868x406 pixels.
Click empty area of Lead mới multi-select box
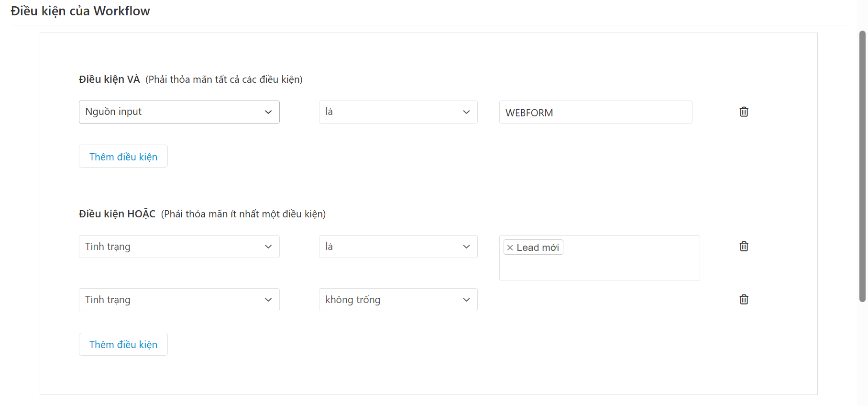[x=622, y=266]
